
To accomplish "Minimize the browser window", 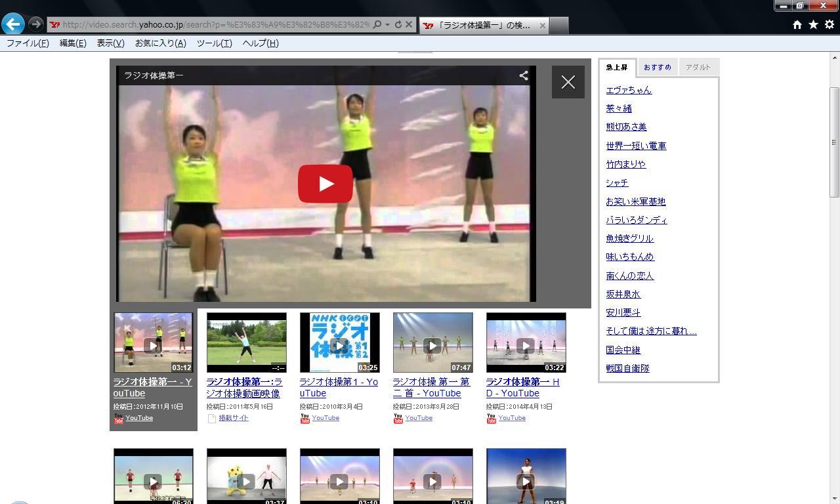I will point(783,5).
